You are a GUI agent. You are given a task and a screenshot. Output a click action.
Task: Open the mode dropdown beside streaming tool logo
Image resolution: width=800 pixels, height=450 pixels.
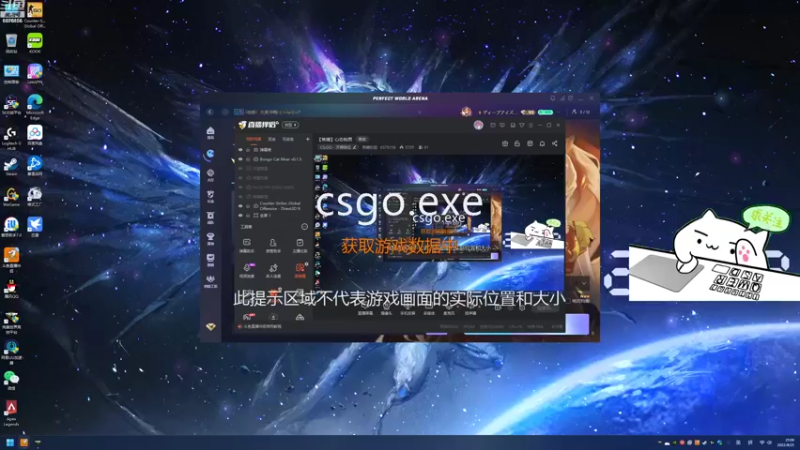(291, 125)
